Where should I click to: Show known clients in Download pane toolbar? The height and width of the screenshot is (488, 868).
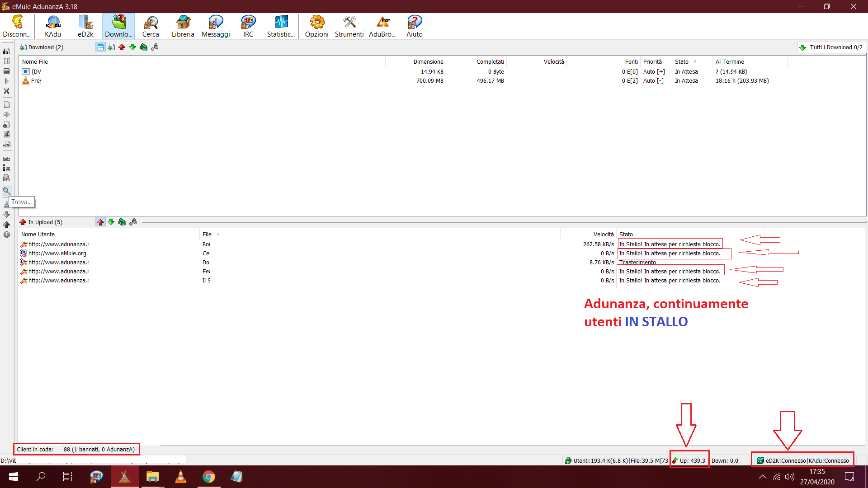pyautogui.click(x=155, y=47)
